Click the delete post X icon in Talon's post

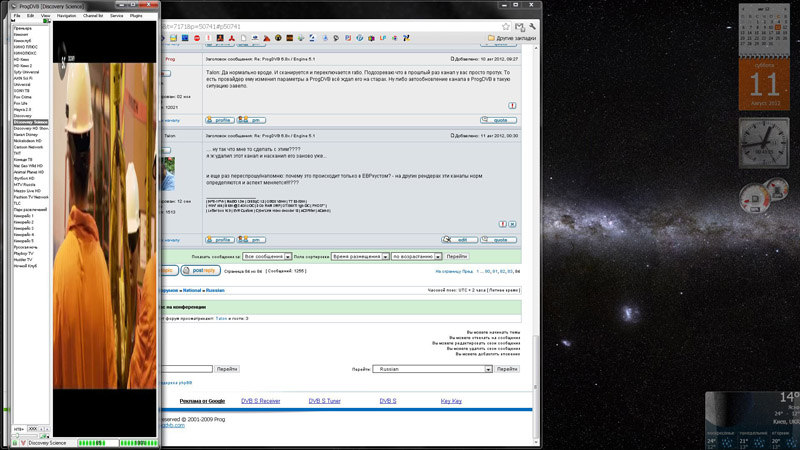[x=512, y=224]
